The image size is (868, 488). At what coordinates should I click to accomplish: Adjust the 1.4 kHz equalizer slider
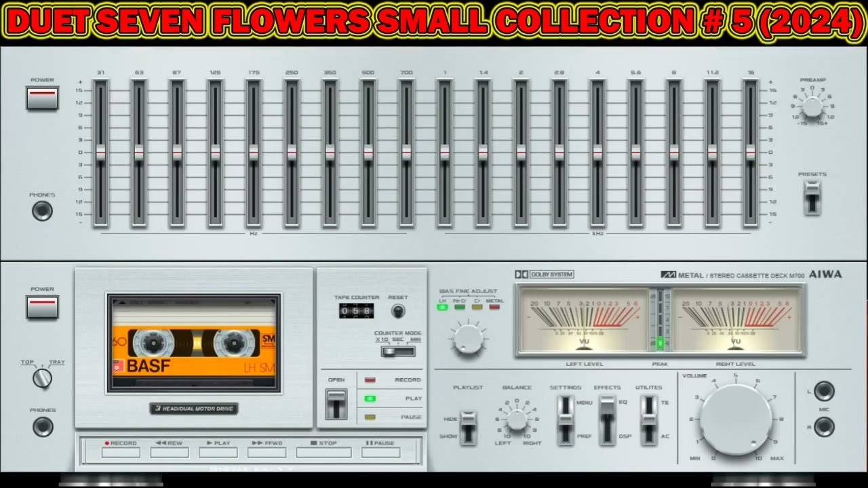pyautogui.click(x=483, y=153)
